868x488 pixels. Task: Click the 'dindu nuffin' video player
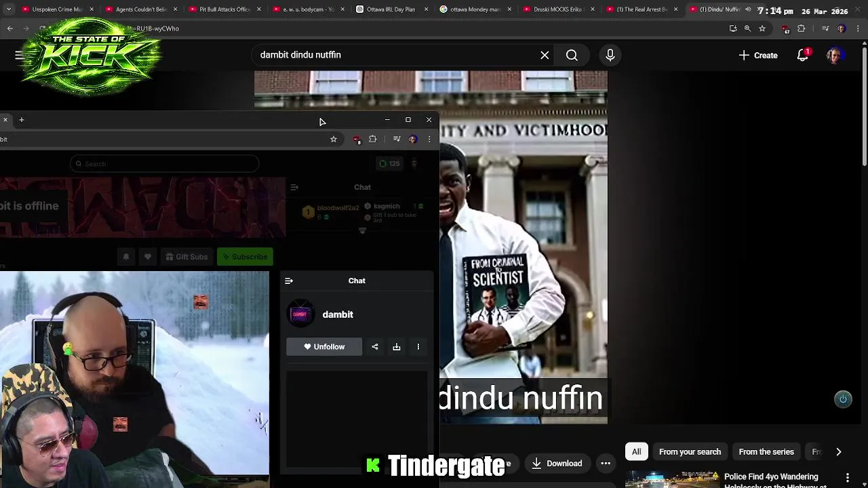pos(523,247)
